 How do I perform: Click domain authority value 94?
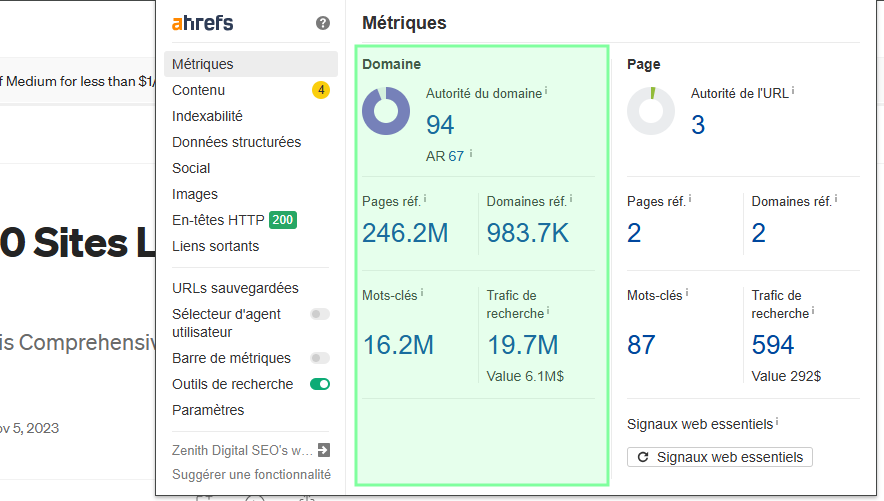point(440,125)
